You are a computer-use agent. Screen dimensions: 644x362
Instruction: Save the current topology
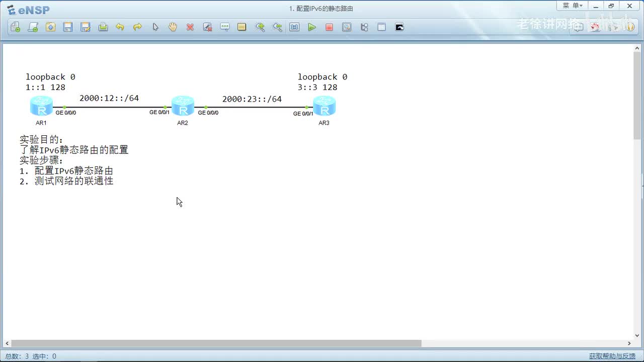coord(68,27)
